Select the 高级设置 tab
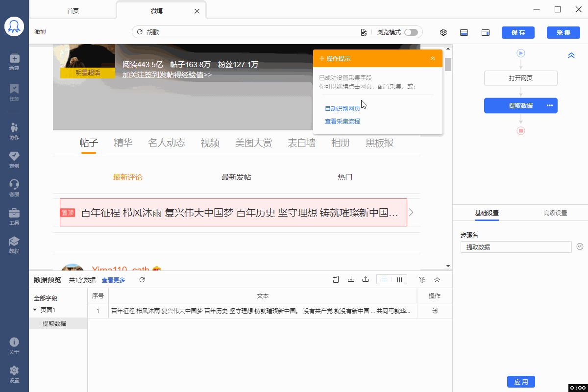 click(x=555, y=213)
